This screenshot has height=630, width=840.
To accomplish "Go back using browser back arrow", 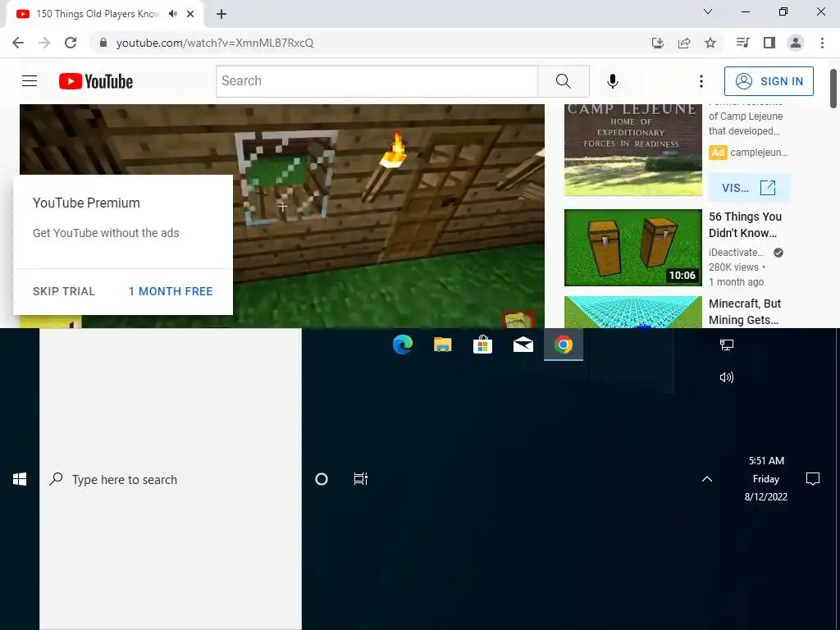I will pyautogui.click(x=18, y=43).
